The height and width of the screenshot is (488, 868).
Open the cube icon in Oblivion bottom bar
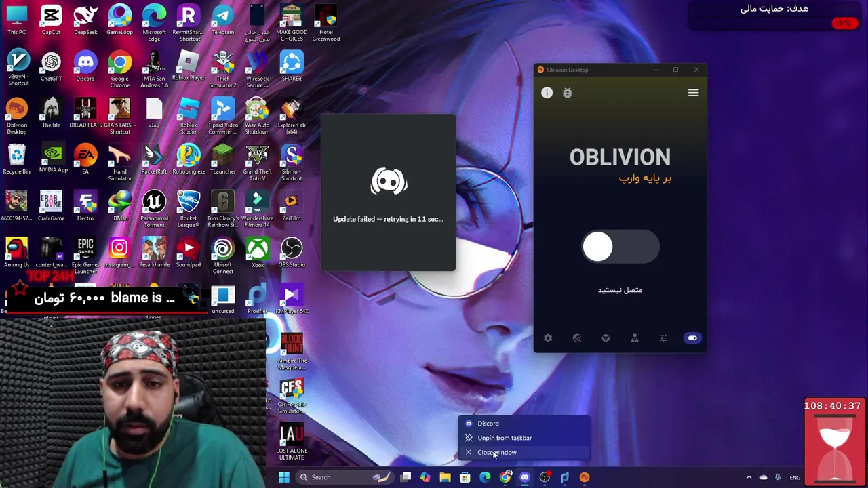(606, 338)
